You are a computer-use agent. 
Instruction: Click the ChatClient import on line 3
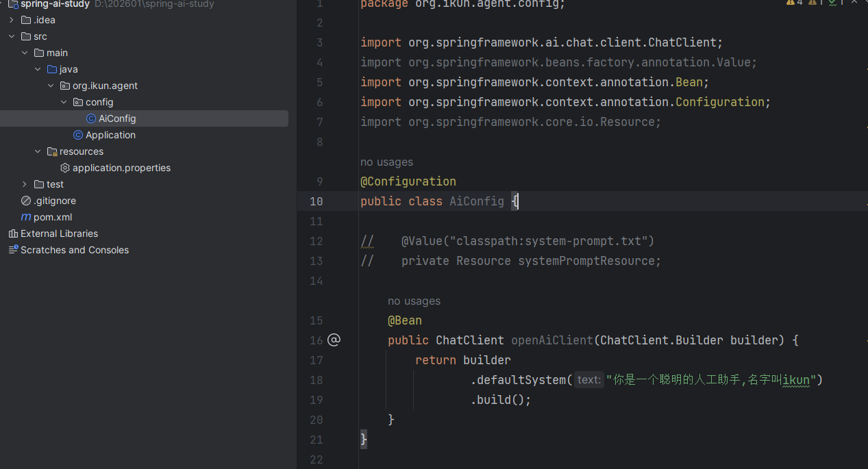[x=542, y=42]
